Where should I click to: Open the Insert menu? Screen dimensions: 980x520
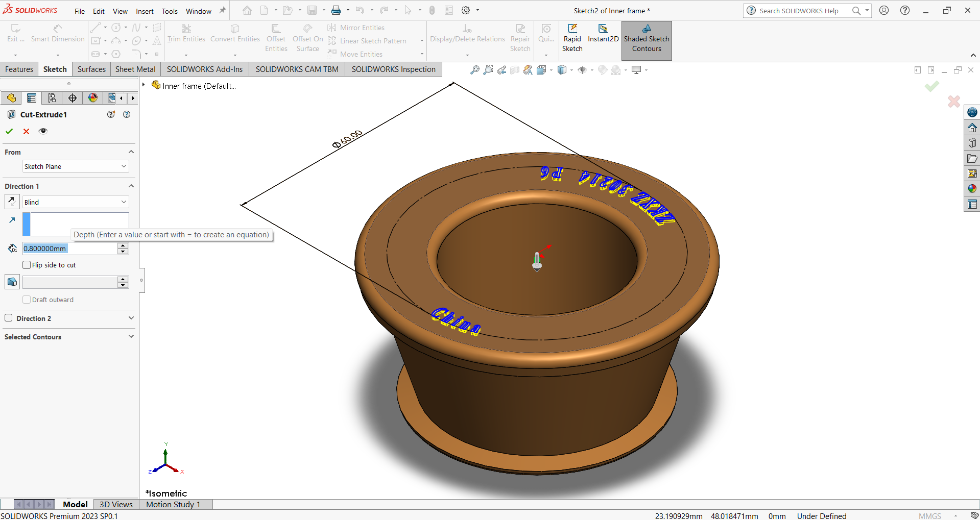[x=145, y=11]
